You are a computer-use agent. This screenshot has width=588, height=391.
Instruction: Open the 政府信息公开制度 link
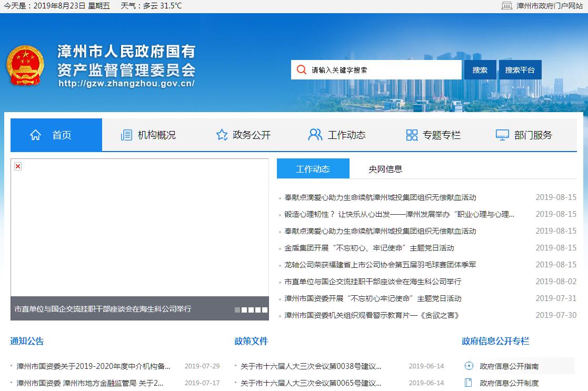tap(509, 383)
